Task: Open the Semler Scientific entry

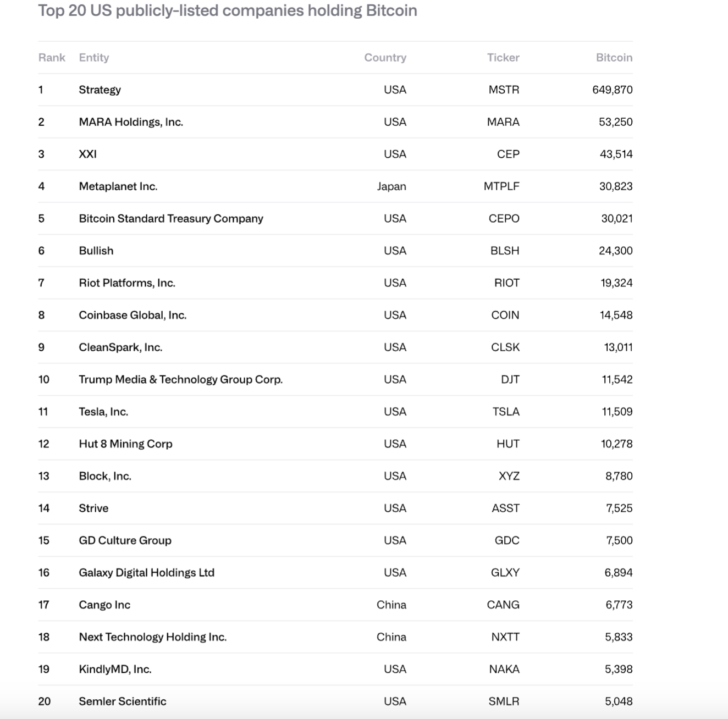Action: [123, 701]
